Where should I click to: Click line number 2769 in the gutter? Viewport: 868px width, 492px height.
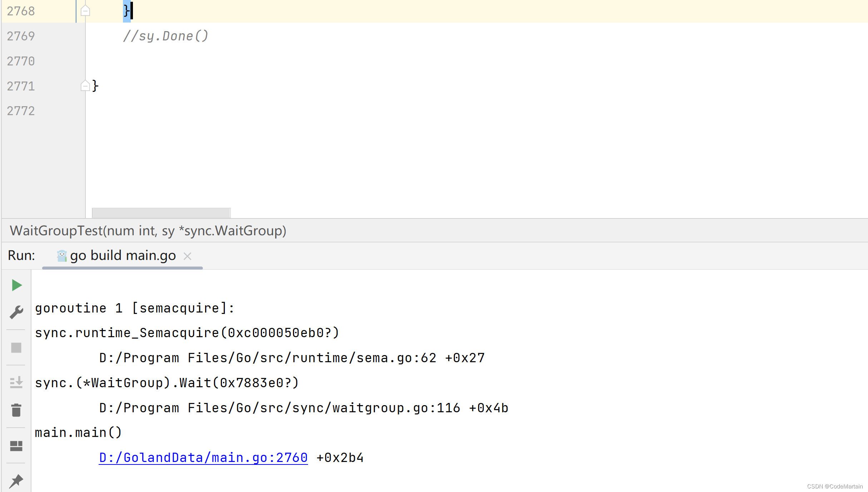[x=21, y=36]
